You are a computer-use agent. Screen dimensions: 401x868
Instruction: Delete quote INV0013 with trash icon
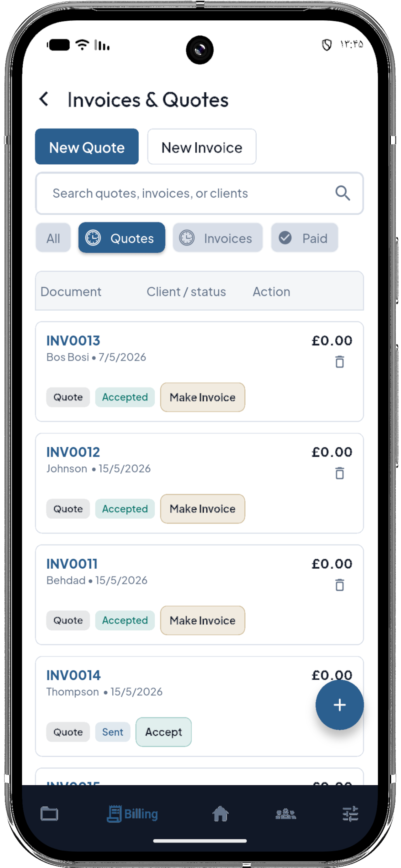pos(340,362)
